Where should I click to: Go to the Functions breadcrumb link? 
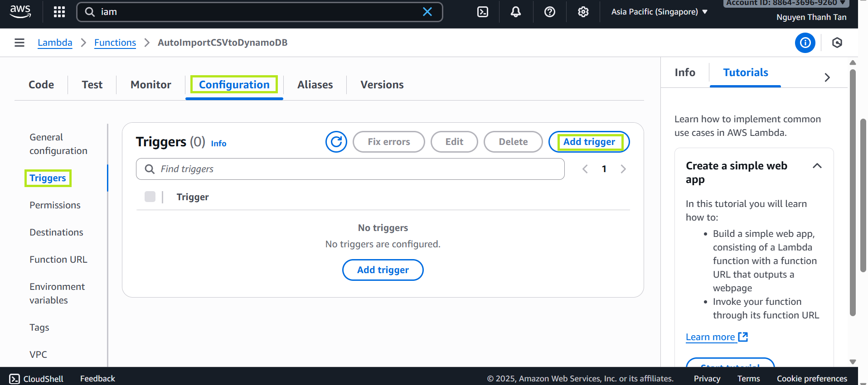115,43
